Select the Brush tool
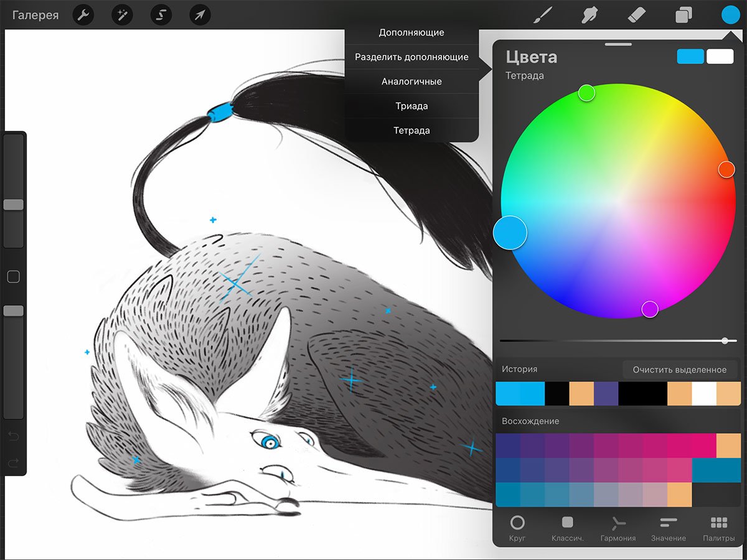747x560 pixels. (x=543, y=15)
